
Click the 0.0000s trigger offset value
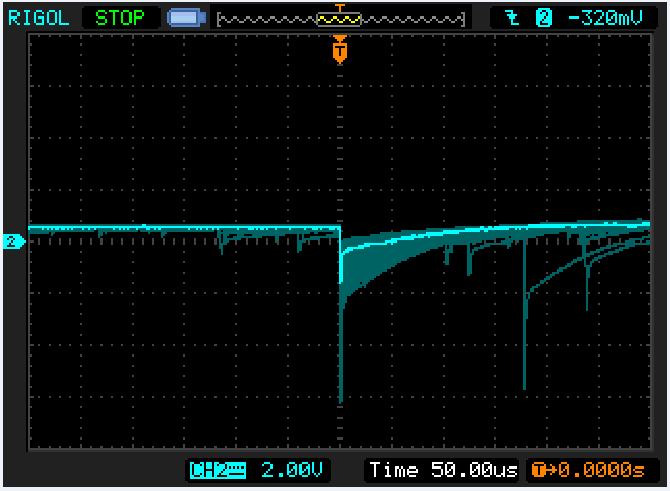600,470
